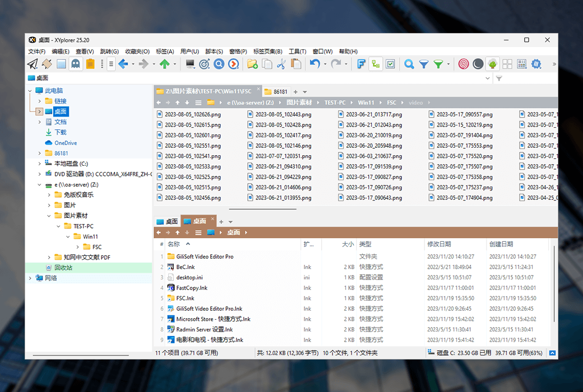583x392 pixels.
Task: Click the blue Undo arrow icon
Action: point(314,64)
